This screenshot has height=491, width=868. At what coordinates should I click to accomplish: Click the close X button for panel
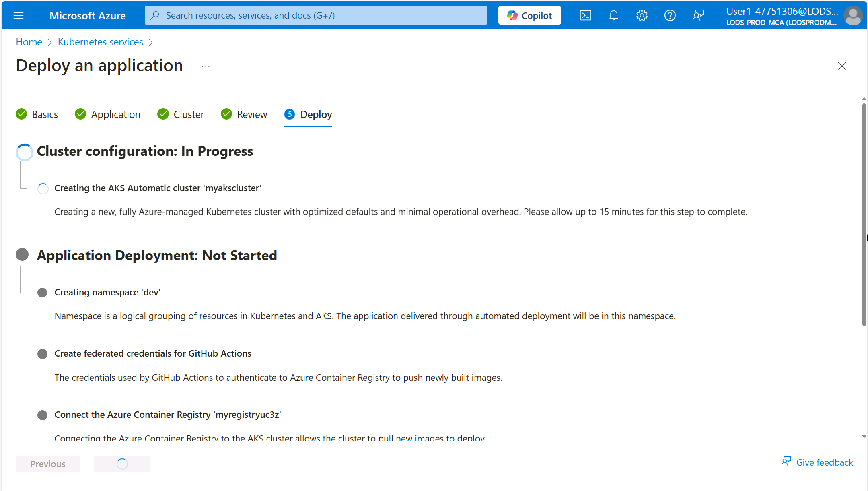pyautogui.click(x=842, y=66)
